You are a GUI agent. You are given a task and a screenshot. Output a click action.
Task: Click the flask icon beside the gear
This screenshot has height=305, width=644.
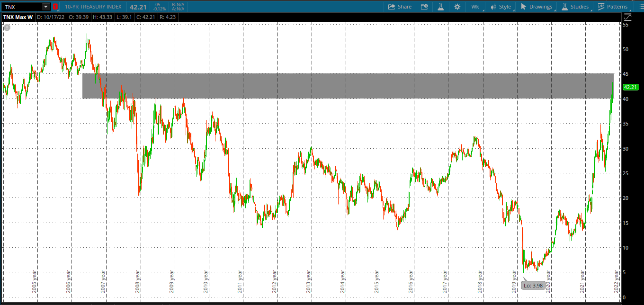440,7
